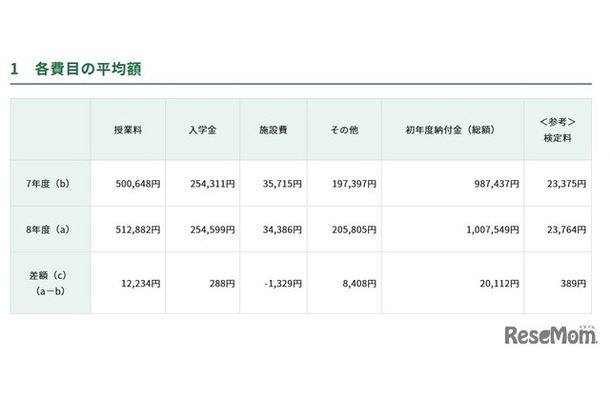Click the value 205,805円
Viewport: 610px width, 400px height.
pos(354,230)
